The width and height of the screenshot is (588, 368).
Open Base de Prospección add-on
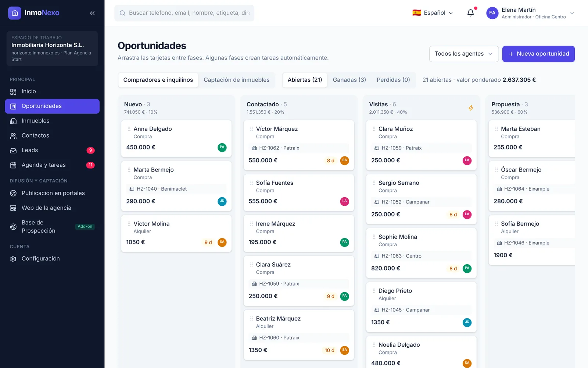coord(52,227)
